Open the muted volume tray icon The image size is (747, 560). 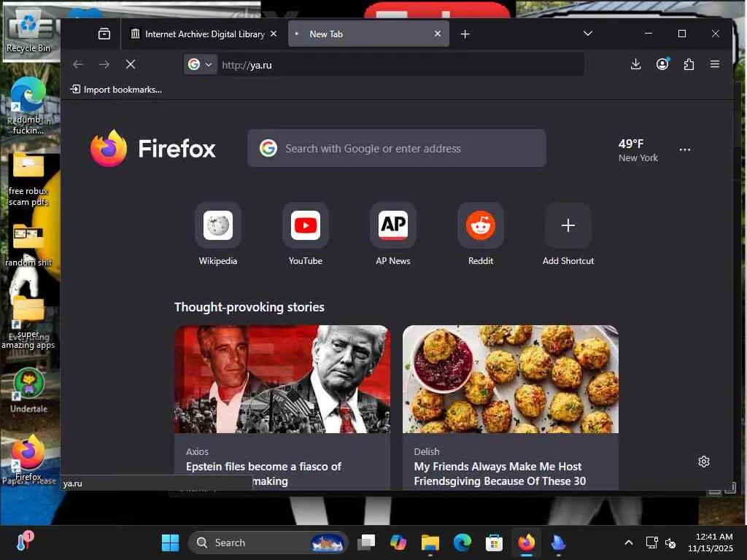click(x=670, y=542)
